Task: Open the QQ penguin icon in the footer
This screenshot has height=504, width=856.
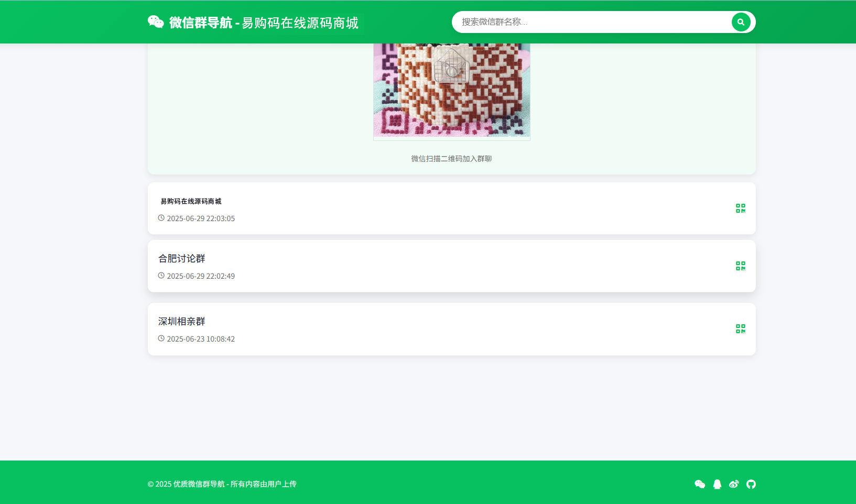Action: pos(717,484)
